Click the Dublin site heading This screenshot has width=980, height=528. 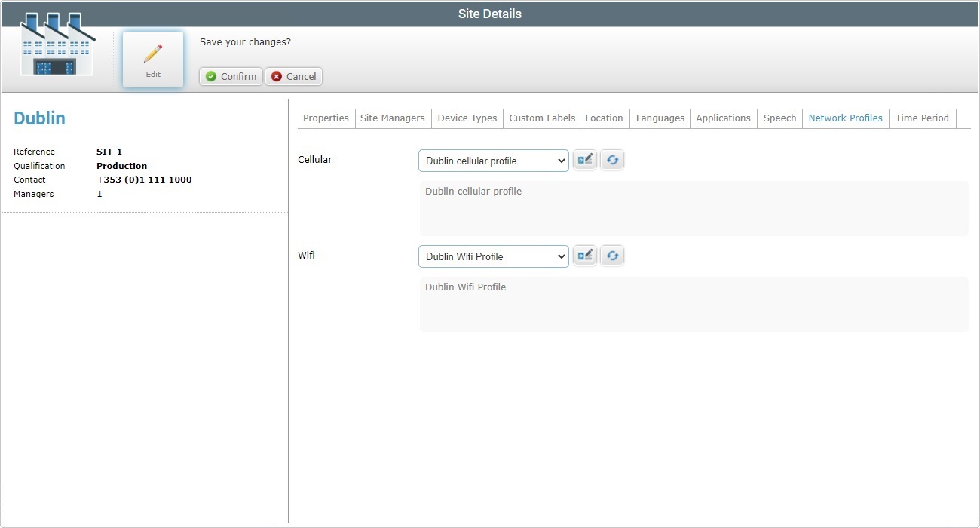[39, 118]
